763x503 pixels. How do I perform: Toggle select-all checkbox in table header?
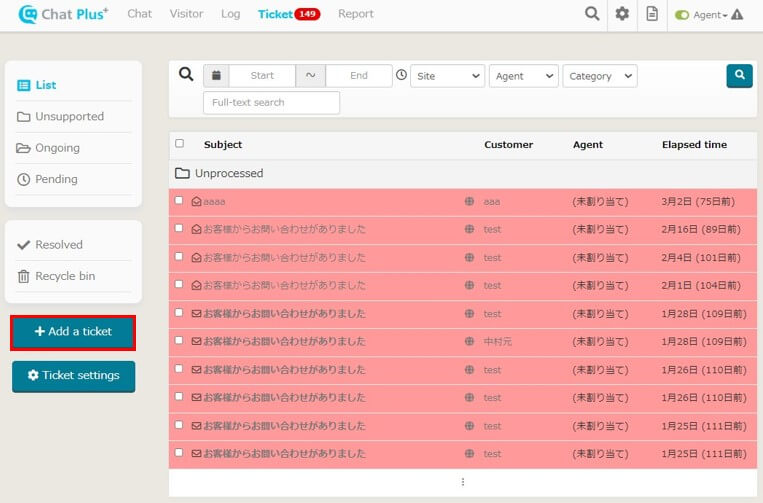[x=180, y=144]
